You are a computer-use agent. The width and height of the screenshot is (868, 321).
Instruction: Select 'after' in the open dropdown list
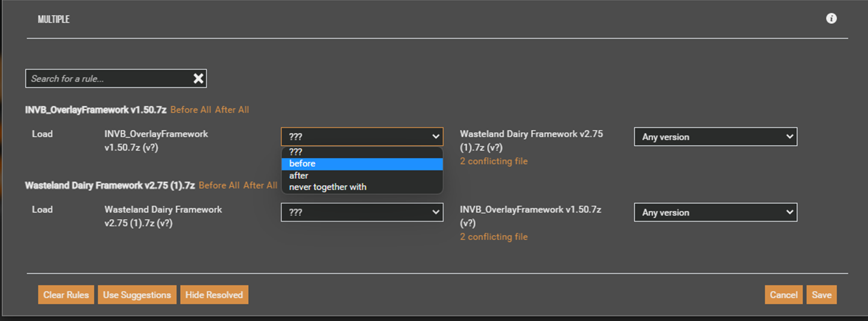click(362, 176)
